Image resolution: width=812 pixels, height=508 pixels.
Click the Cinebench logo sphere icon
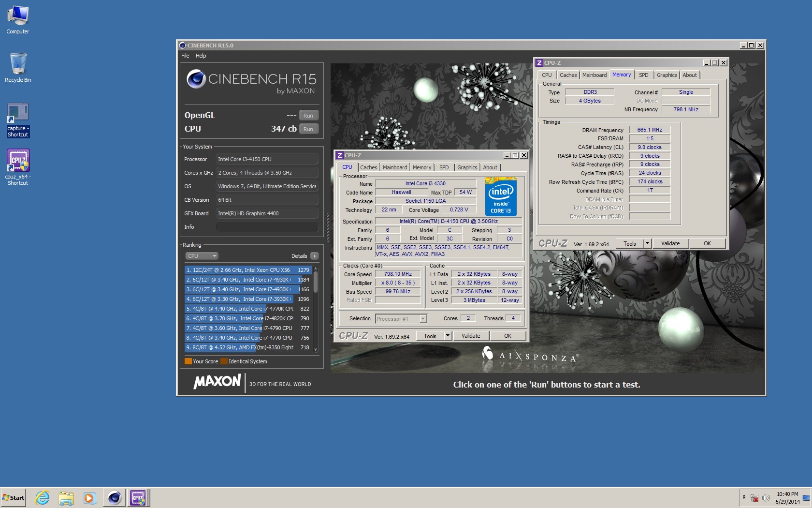coord(196,79)
